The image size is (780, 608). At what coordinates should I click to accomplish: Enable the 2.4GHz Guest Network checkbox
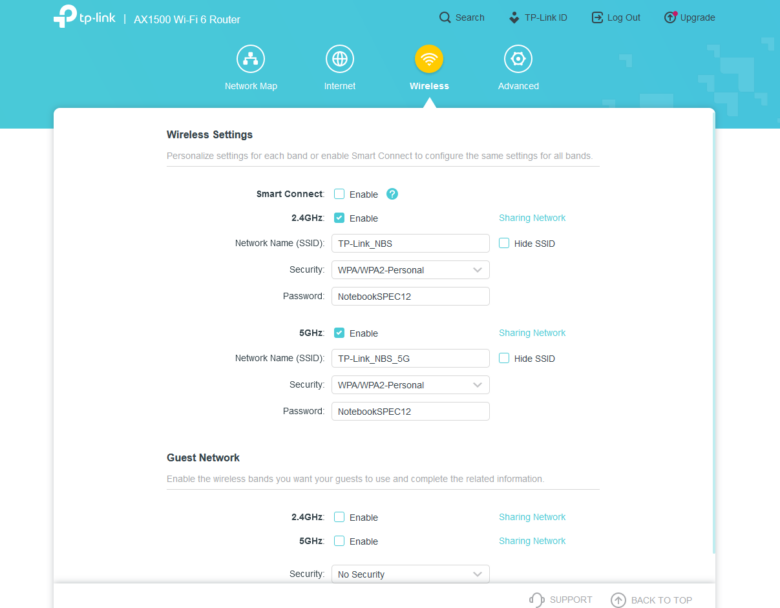(x=340, y=517)
